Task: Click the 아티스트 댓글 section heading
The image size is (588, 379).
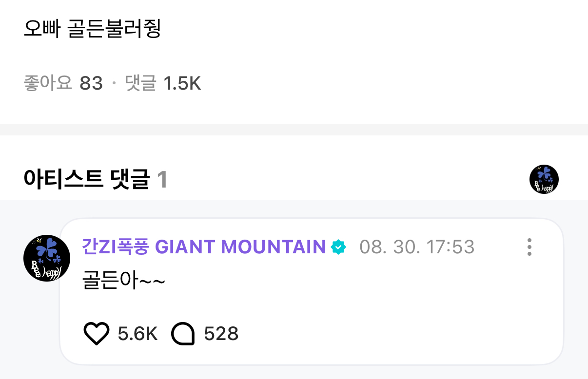Action: 86,179
